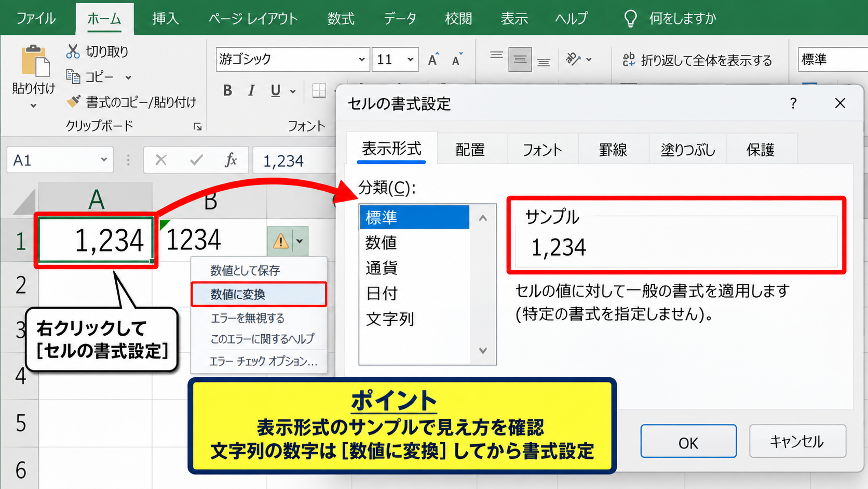Select 通貨 in the category list
Viewport: 868px width, 489px height.
[x=414, y=268]
